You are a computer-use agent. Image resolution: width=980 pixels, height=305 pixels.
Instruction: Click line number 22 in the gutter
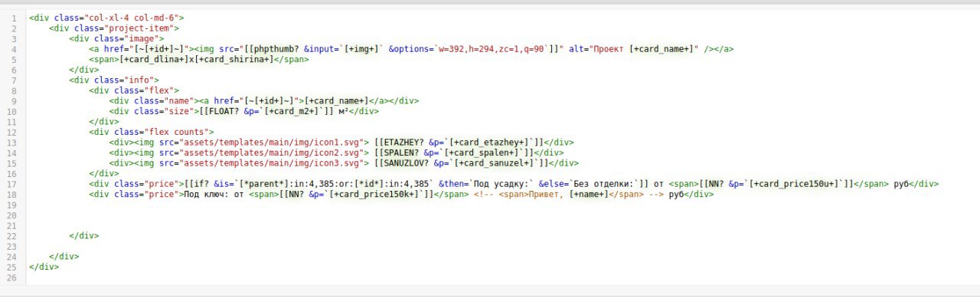12,236
